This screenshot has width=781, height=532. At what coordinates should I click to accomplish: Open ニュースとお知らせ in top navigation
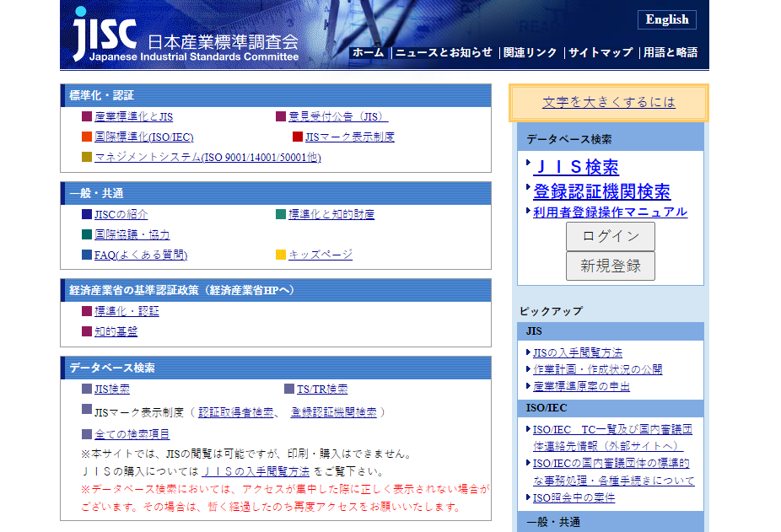click(444, 52)
